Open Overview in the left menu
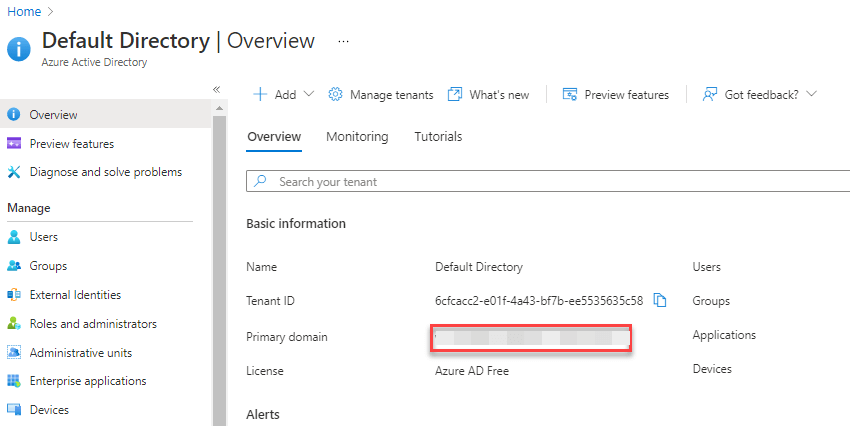This screenshot has width=850, height=426. [105, 114]
